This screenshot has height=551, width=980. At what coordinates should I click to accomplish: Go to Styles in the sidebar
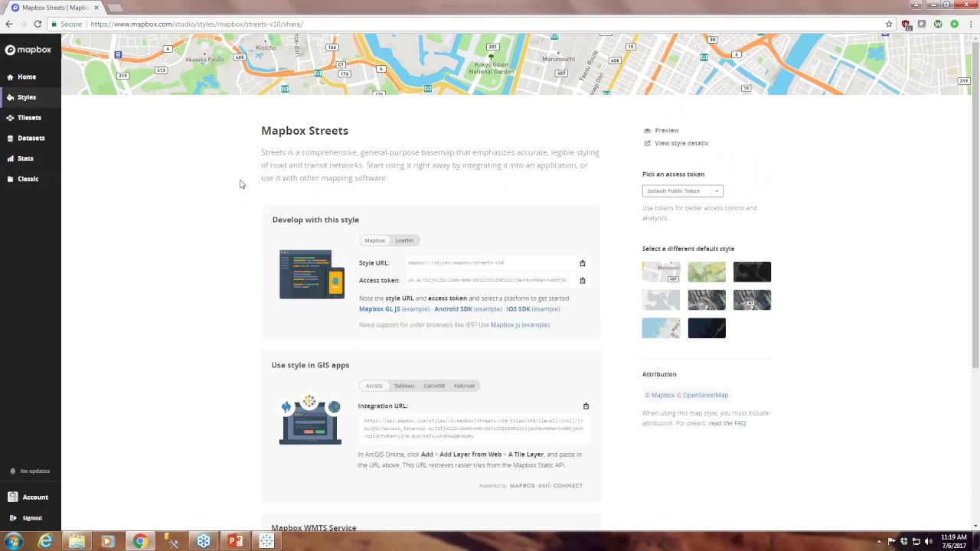click(x=27, y=97)
